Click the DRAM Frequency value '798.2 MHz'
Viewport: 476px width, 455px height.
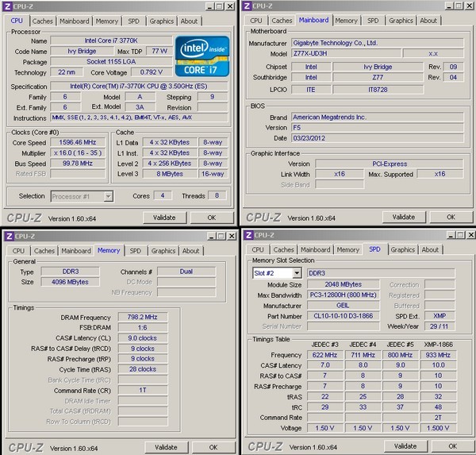pyautogui.click(x=143, y=317)
